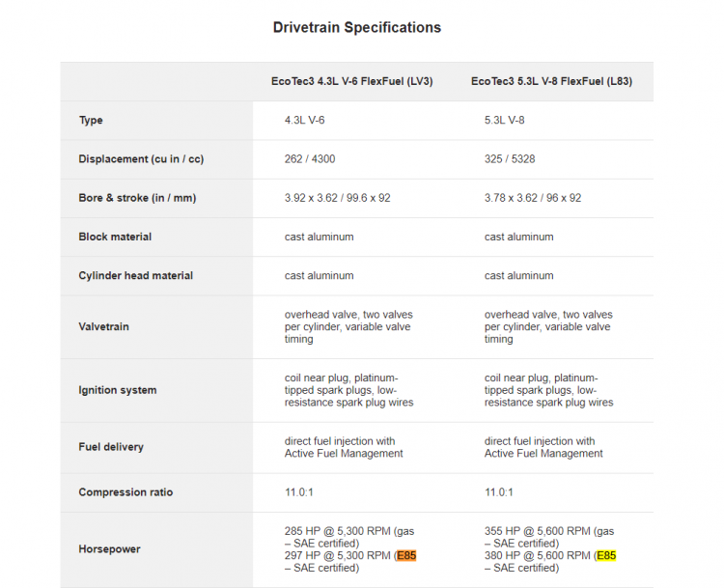
Task: Click the 3.78 x 3.62 bore value
Action: point(511,198)
